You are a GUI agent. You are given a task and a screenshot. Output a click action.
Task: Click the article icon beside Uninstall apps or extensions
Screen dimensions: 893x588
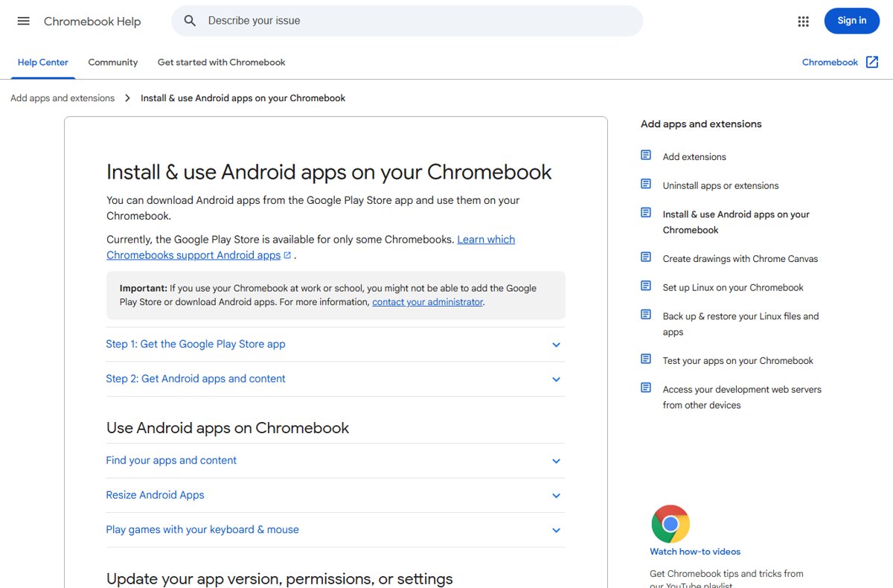646,184
